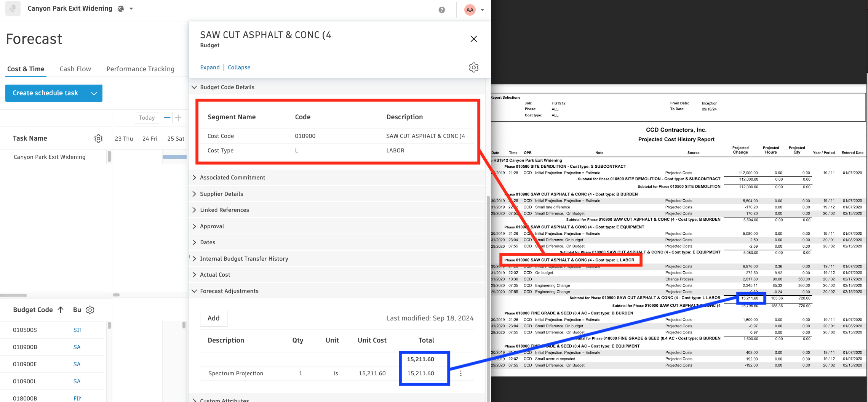Click the Phase 010900 L LABOR heading in report

click(x=569, y=260)
